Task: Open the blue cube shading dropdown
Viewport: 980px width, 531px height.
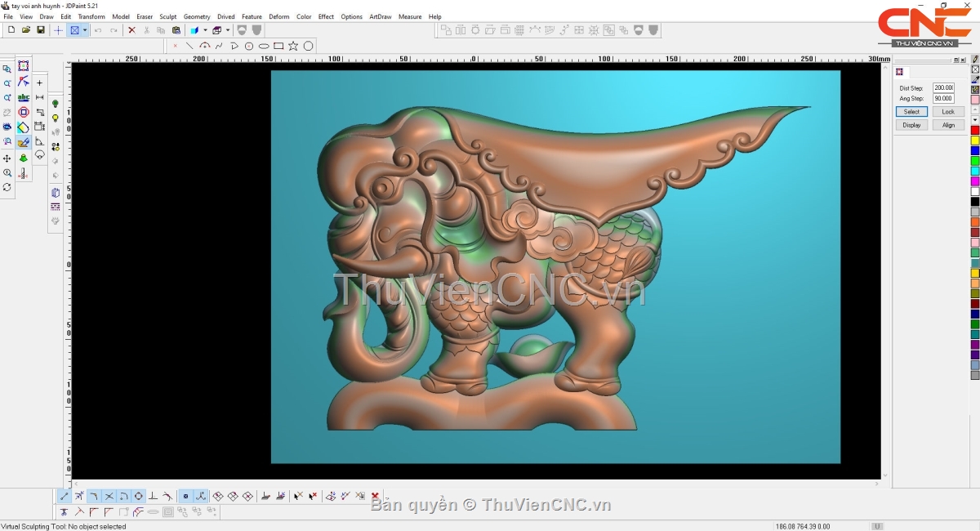Action: [205, 30]
